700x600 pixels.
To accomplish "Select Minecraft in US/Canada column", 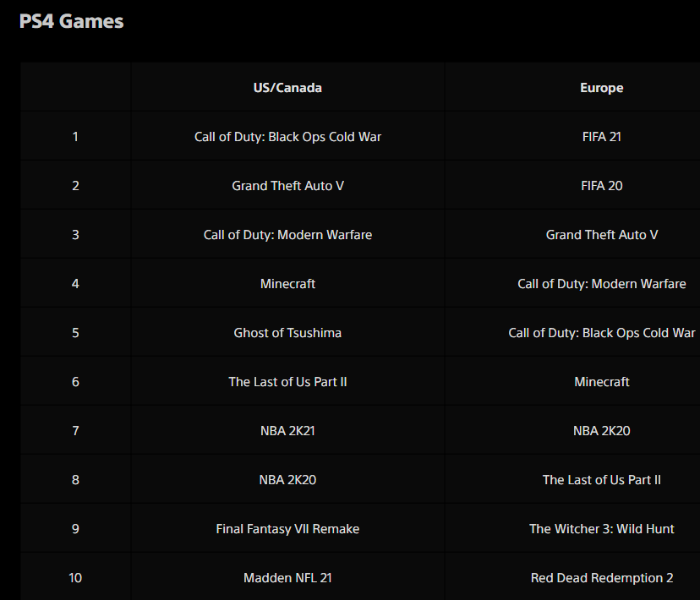I will click(x=287, y=284).
